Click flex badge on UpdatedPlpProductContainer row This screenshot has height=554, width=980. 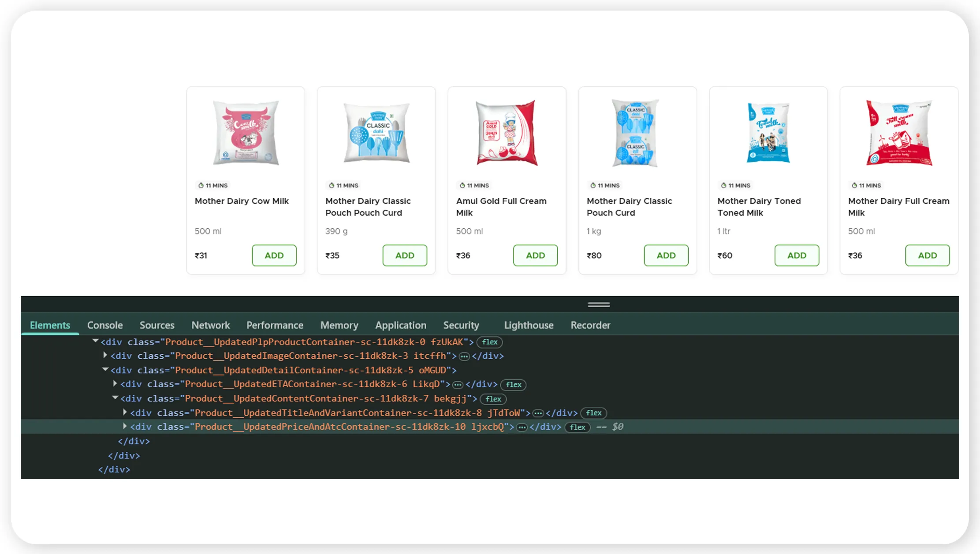point(489,342)
